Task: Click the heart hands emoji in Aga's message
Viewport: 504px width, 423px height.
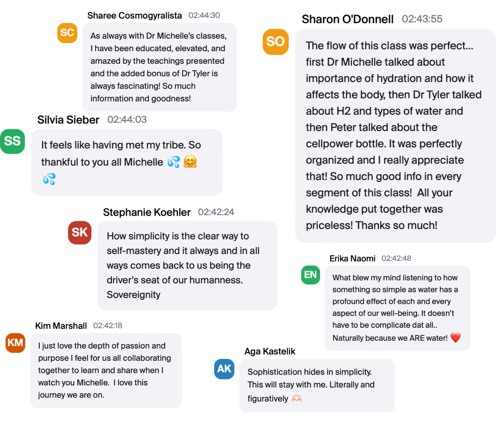Action: [297, 398]
